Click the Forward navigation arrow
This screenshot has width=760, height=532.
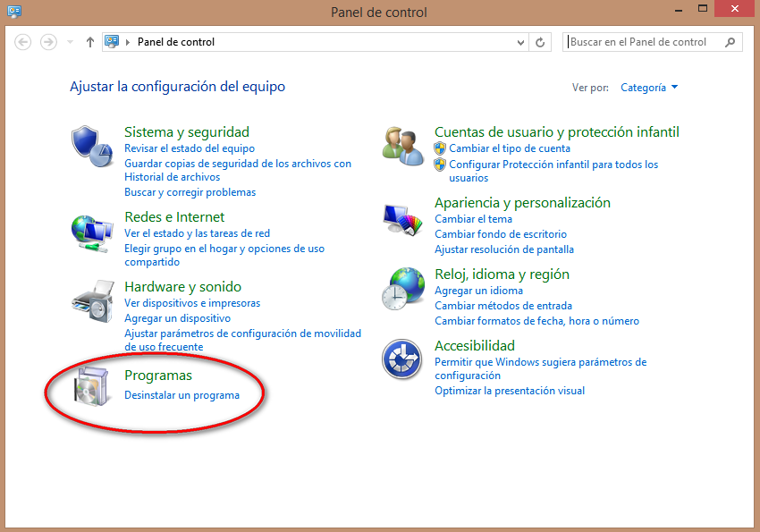[x=48, y=42]
